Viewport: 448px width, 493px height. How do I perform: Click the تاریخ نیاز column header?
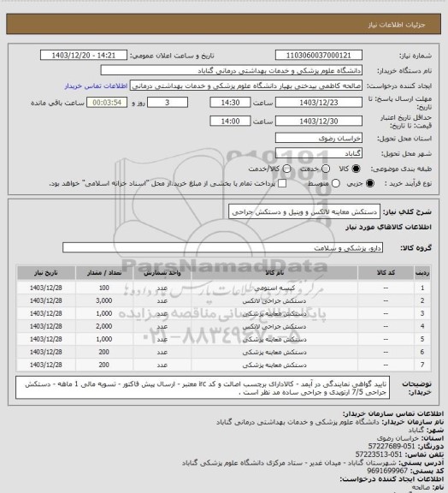tap(46, 272)
